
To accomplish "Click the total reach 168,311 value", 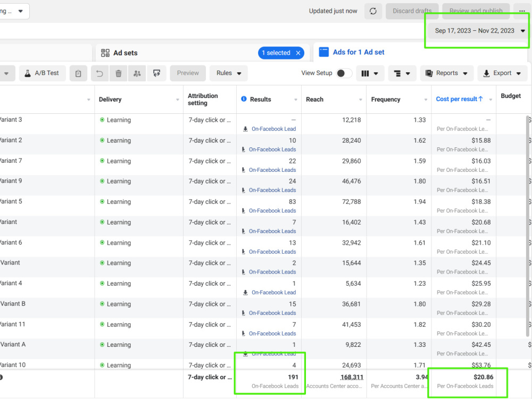I will pos(352,377).
